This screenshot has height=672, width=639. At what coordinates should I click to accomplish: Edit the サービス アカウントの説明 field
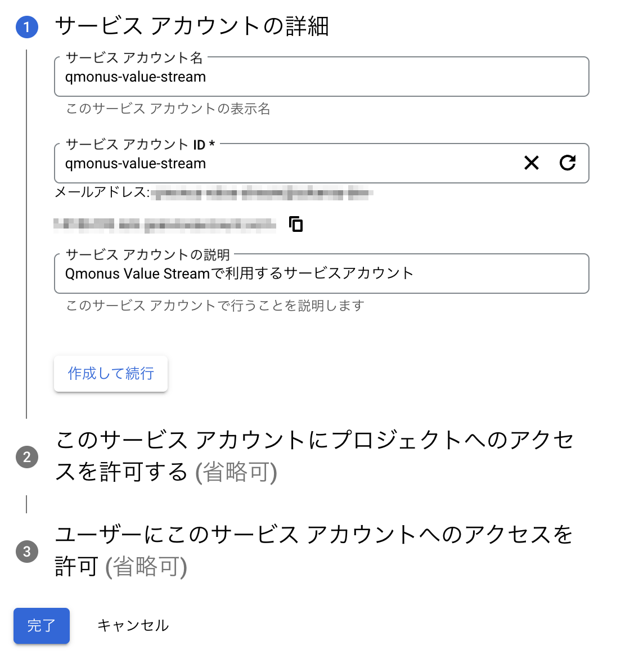click(x=321, y=274)
